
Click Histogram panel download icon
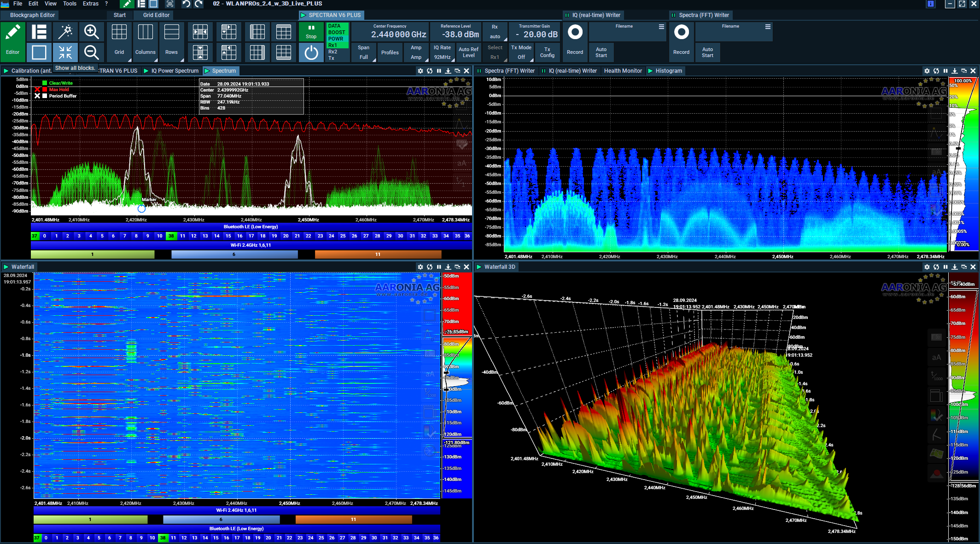click(955, 71)
